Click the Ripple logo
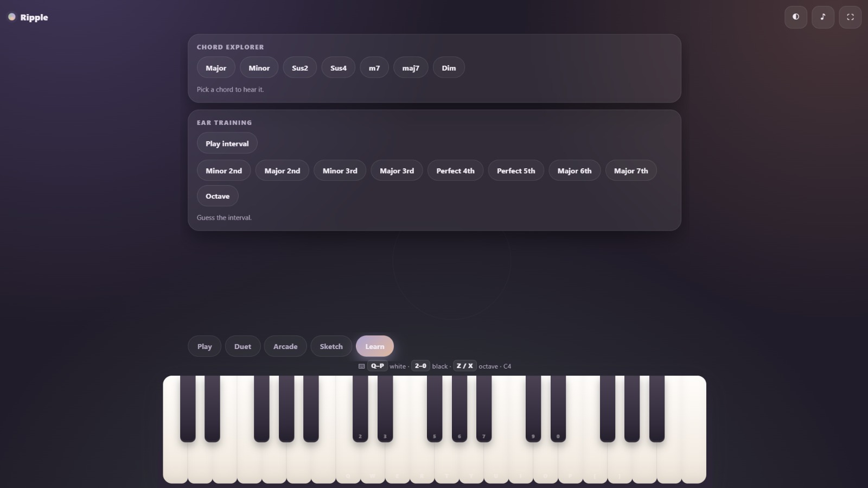868x488 pixels. coord(28,17)
